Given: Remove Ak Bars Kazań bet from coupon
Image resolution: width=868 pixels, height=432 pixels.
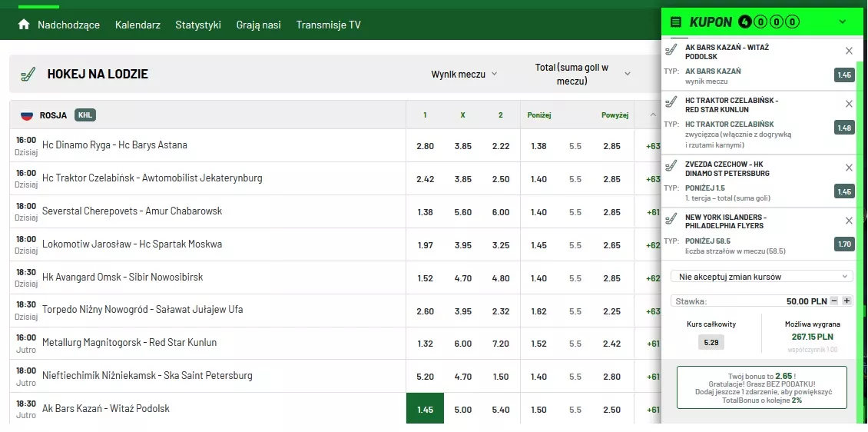Looking at the screenshot, I should pos(849,51).
